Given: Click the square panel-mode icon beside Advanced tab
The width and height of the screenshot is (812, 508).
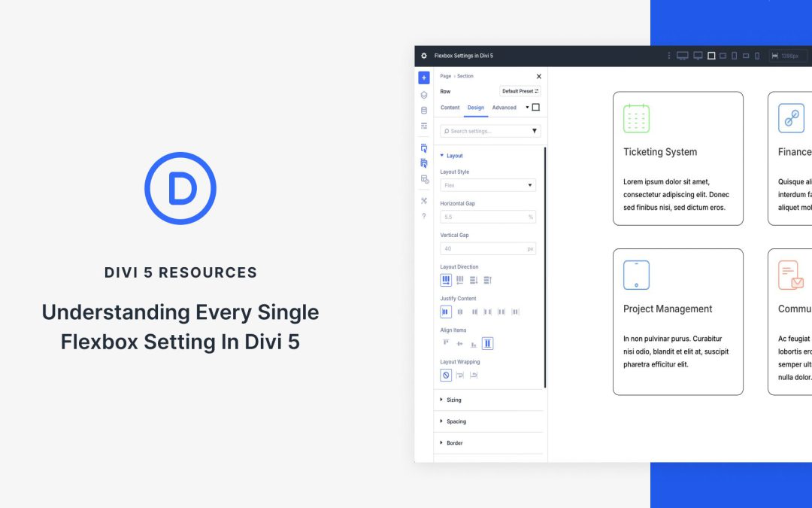Looking at the screenshot, I should [x=536, y=108].
